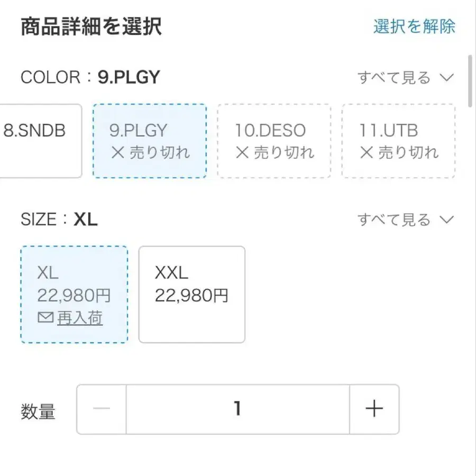Click the chevron next to COLOR すべて見る
The width and height of the screenshot is (476, 476).
click(x=447, y=78)
